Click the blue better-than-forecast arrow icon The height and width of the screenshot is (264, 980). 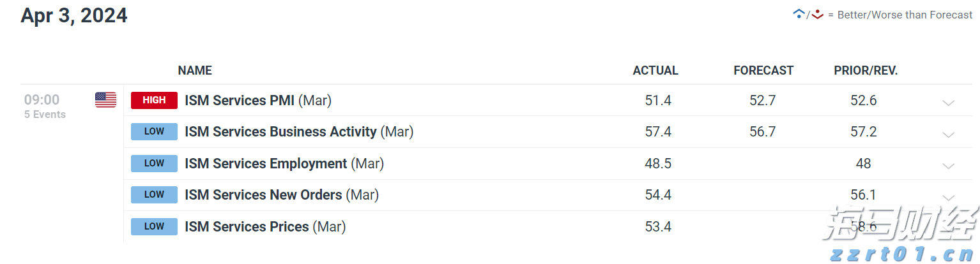click(x=798, y=14)
